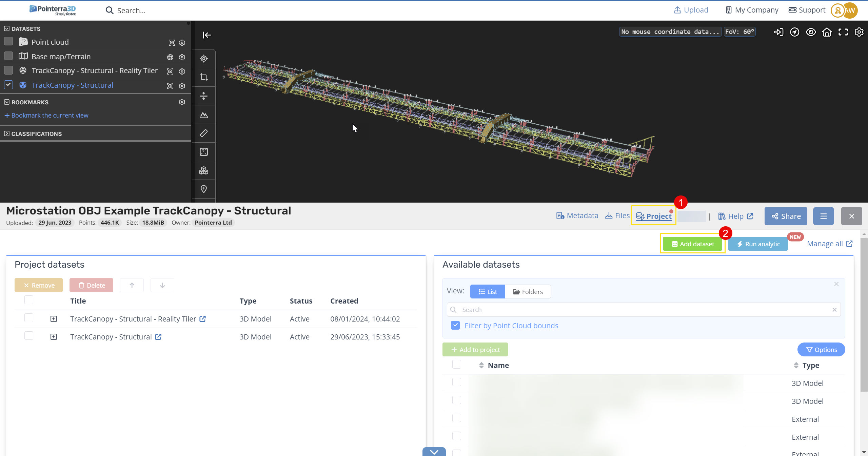868x456 pixels.
Task: Collapse the left sidebar arrow icon
Action: (x=207, y=35)
